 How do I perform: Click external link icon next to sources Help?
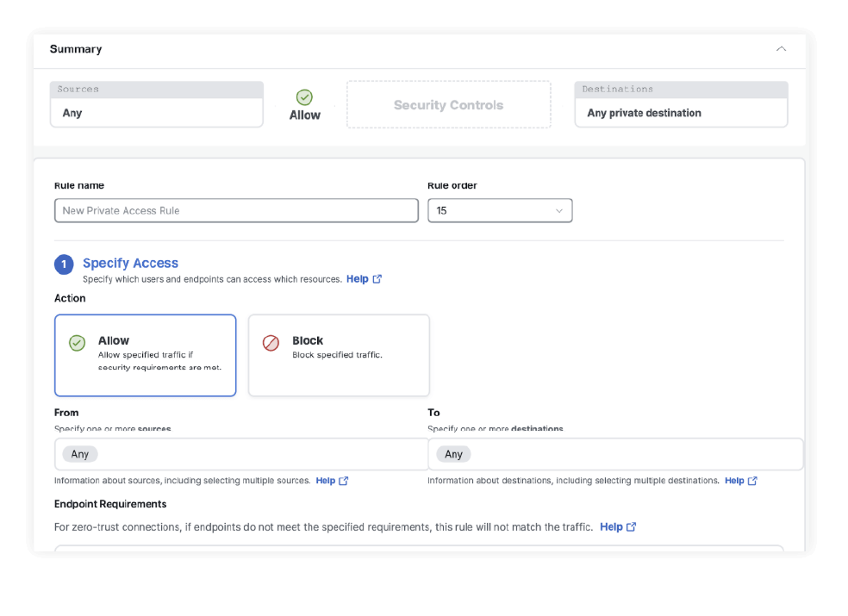coord(344,481)
